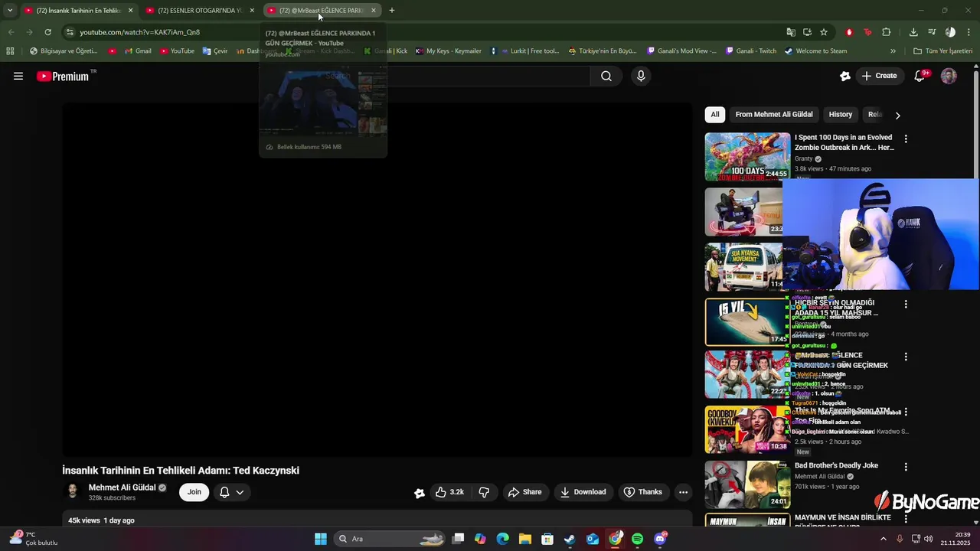This screenshot has width=980, height=551.
Task: Select From Mehmet Ali Güldal chip
Action: click(774, 115)
